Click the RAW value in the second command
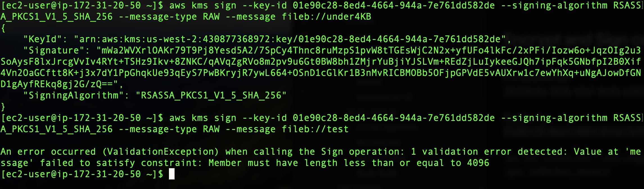This screenshot has height=189, width=644. pyautogui.click(x=211, y=129)
